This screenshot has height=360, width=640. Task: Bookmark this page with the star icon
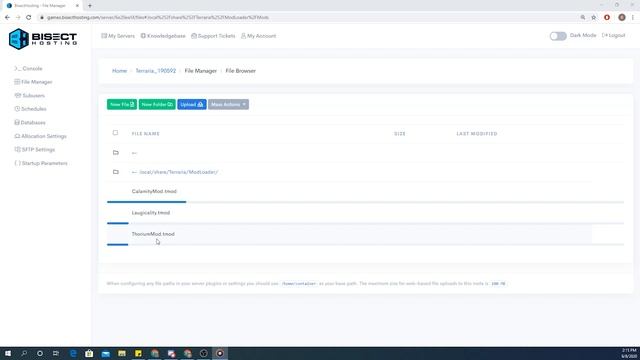tap(594, 18)
